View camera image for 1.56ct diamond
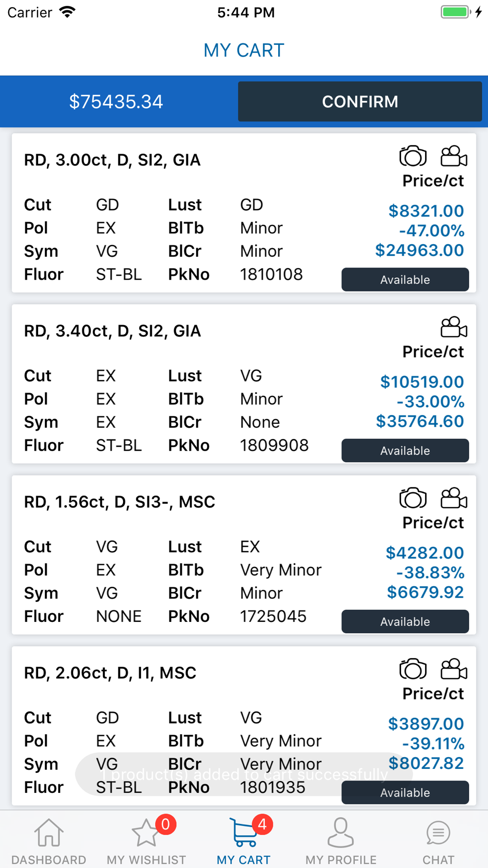Viewport: 488px width, 868px height. (413, 498)
